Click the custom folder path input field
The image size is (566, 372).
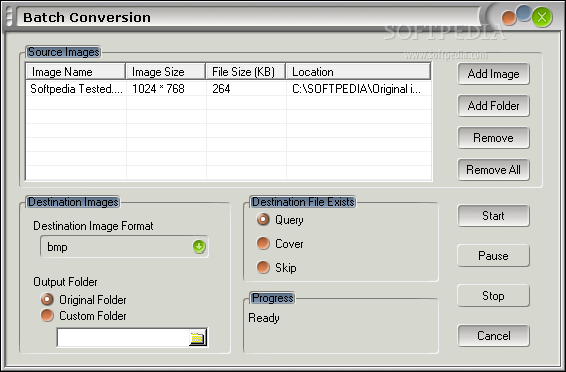point(123,338)
